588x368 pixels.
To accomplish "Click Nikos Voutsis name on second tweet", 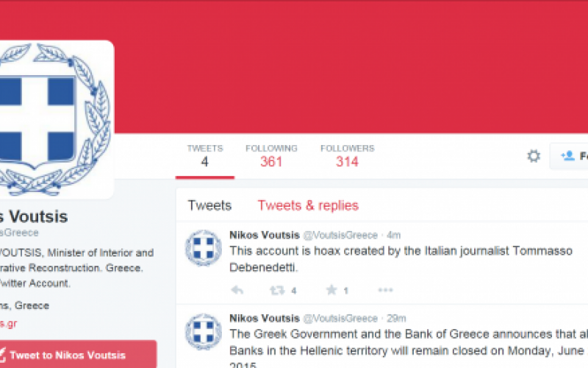I will tap(265, 319).
